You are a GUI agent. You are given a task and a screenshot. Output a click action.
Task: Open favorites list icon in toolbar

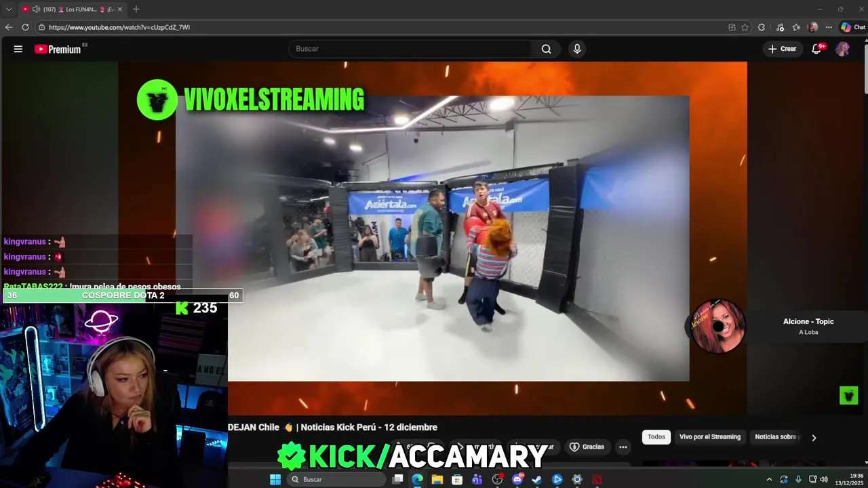click(x=796, y=27)
